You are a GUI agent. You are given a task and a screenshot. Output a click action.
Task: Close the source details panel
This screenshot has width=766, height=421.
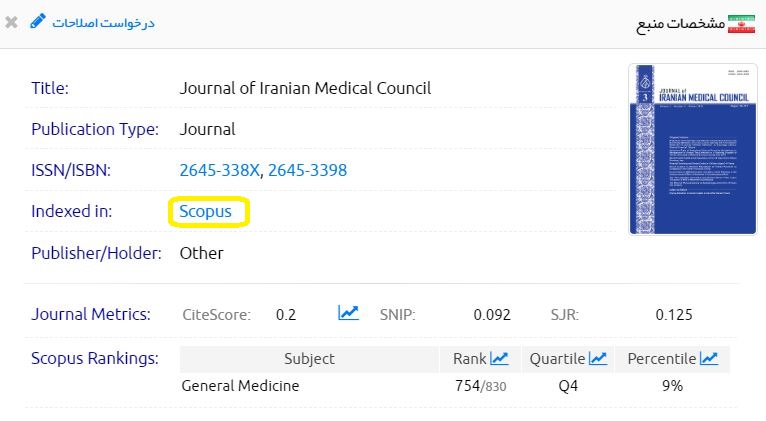coord(11,22)
